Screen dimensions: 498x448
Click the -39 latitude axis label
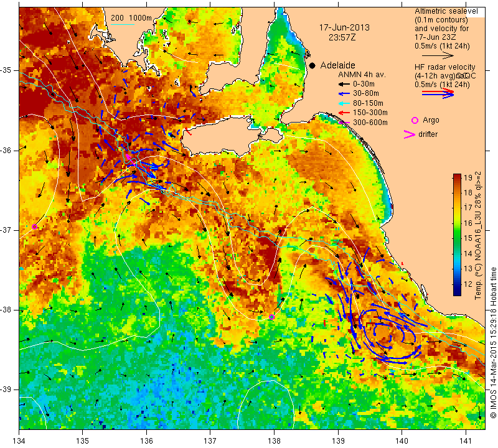(7, 390)
